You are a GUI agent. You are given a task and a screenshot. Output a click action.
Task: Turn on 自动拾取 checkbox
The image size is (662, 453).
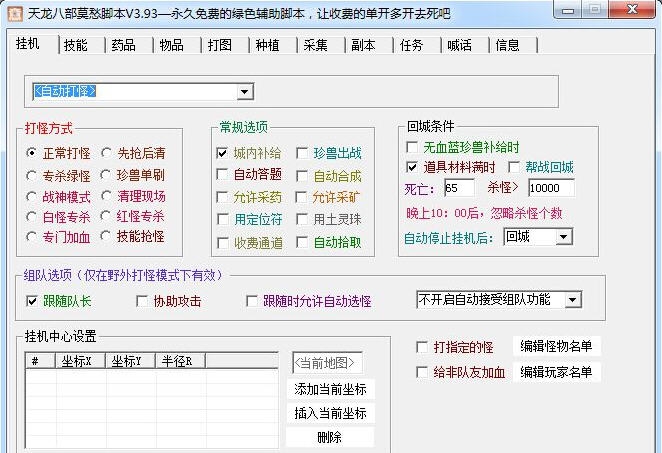[302, 242]
